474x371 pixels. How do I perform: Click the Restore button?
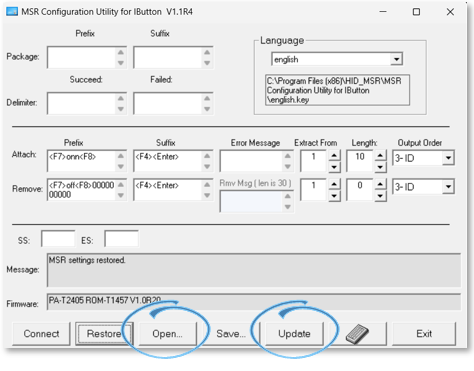(104, 334)
